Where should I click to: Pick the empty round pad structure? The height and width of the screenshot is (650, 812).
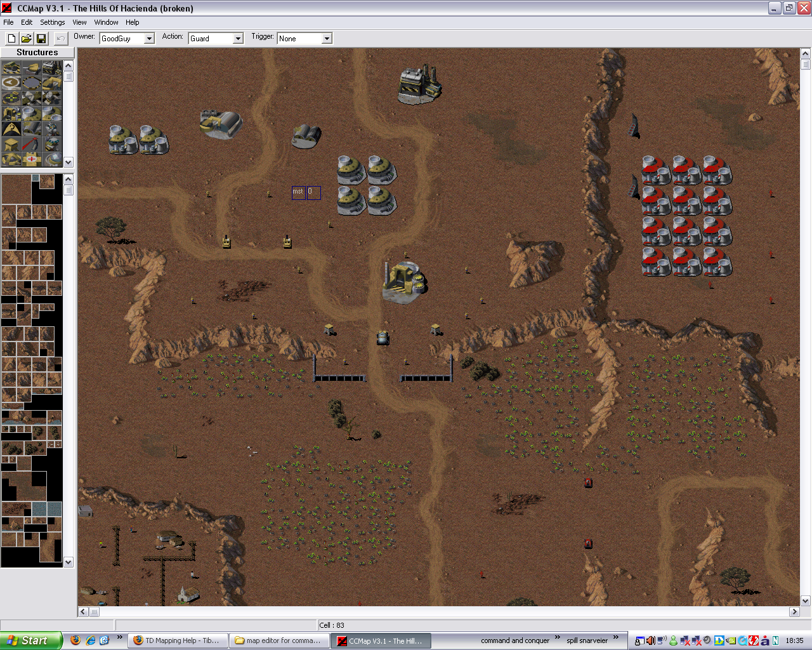coord(32,83)
